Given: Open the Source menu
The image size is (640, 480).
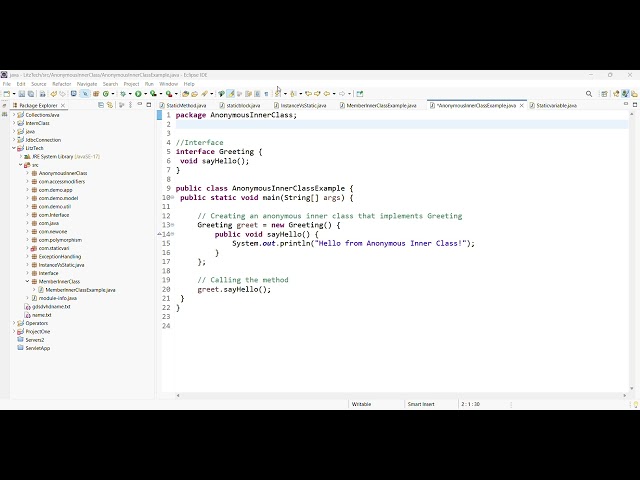Looking at the screenshot, I should (39, 84).
